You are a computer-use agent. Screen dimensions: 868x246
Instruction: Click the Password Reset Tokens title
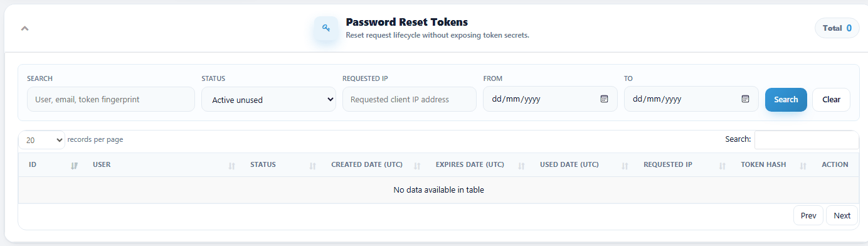(x=407, y=22)
